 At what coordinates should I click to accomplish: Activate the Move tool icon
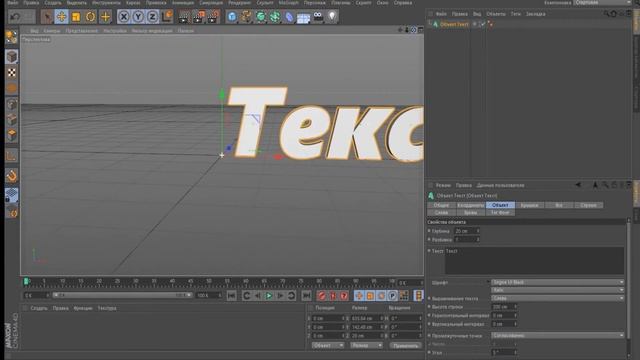61,17
